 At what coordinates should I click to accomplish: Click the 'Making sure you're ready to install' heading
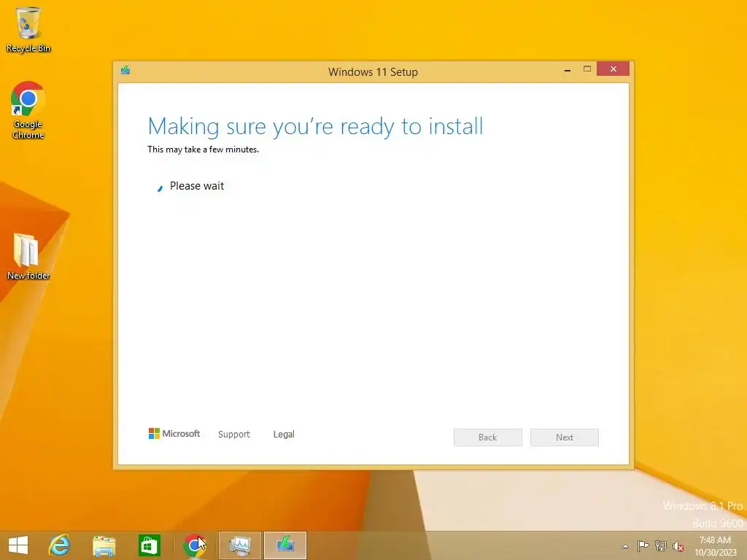click(315, 127)
